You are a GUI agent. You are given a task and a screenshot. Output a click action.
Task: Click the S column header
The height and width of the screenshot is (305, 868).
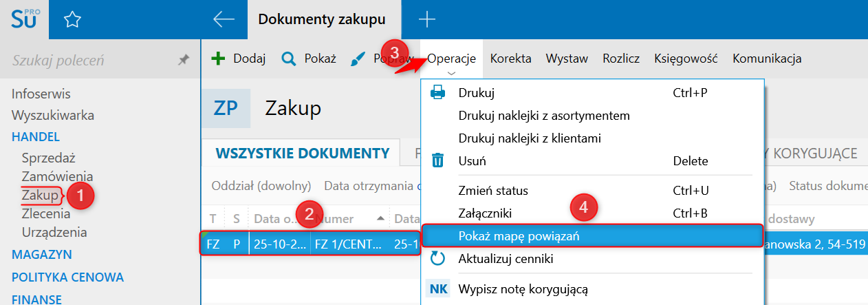[236, 219]
